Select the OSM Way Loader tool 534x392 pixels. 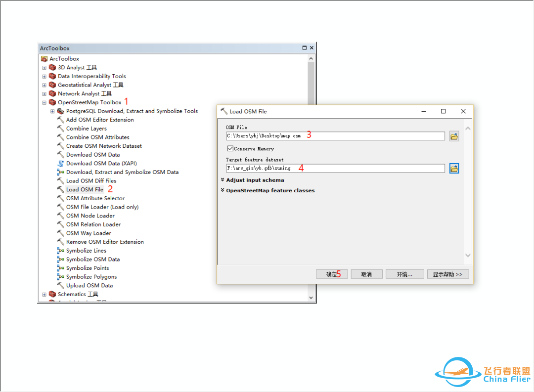click(89, 233)
